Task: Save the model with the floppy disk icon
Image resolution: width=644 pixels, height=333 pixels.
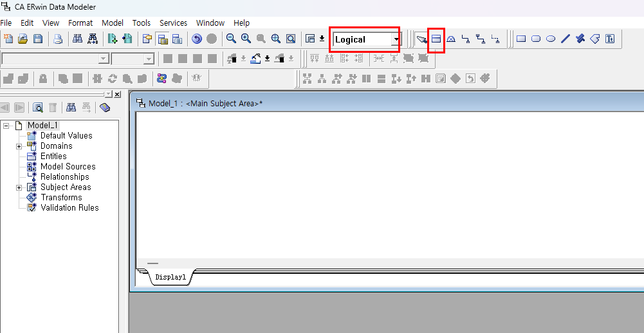Action: click(38, 39)
